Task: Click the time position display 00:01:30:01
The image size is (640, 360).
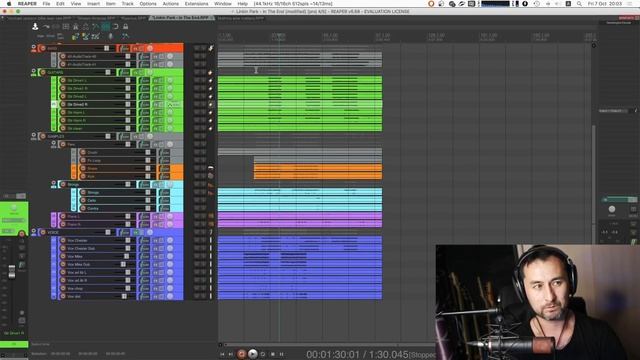Action: (333, 354)
